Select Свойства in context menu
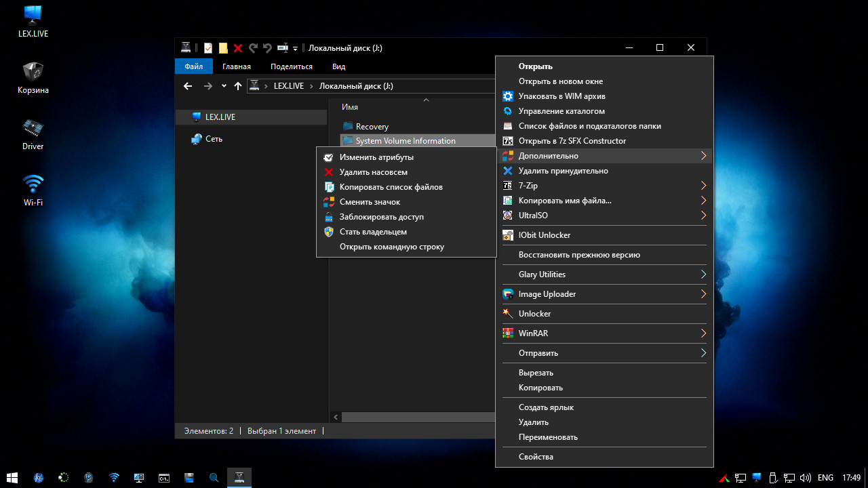The height and width of the screenshot is (488, 868). click(x=536, y=457)
